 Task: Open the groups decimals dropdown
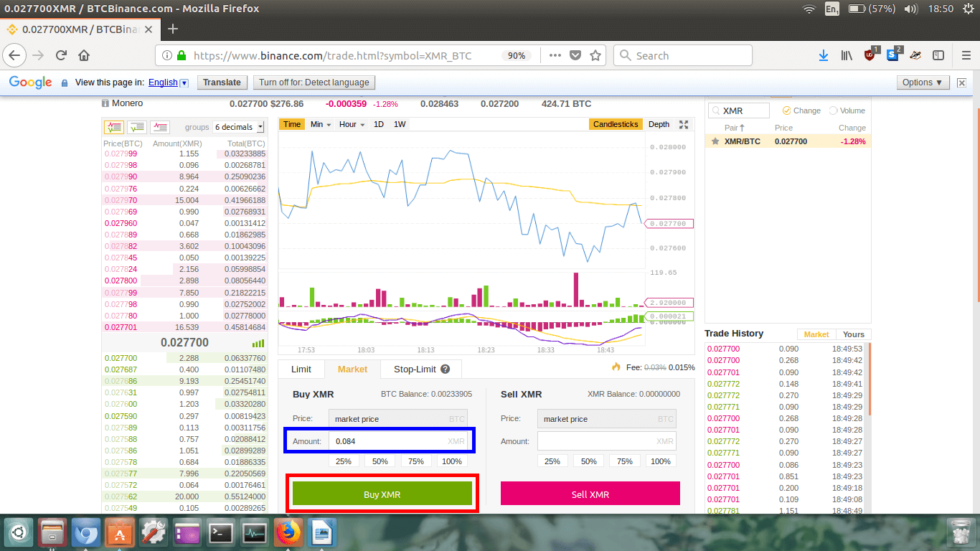coord(239,127)
